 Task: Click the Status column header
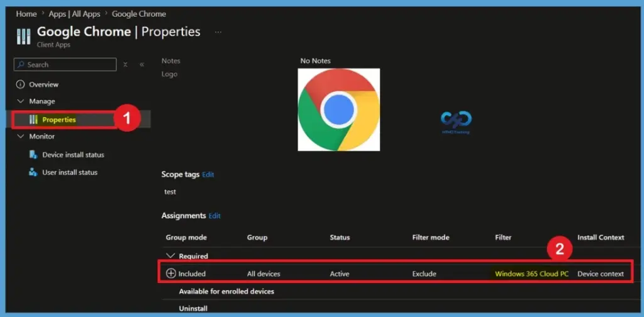click(x=340, y=237)
